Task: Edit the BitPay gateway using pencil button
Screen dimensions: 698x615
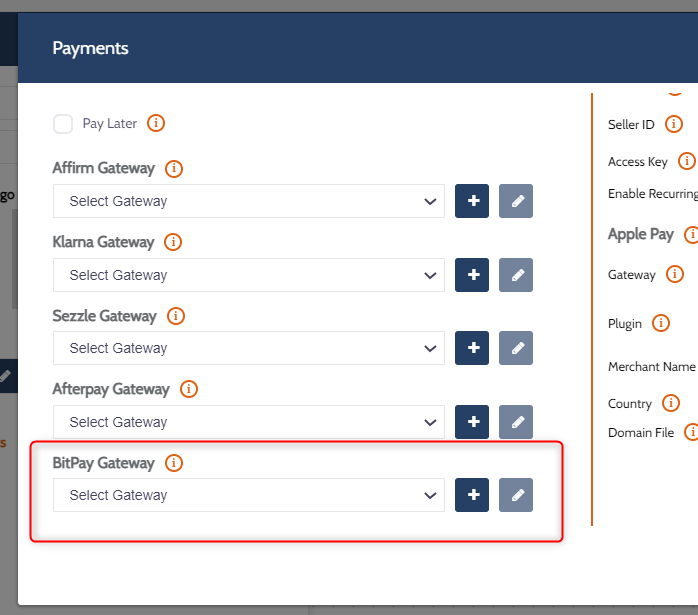Action: click(516, 495)
